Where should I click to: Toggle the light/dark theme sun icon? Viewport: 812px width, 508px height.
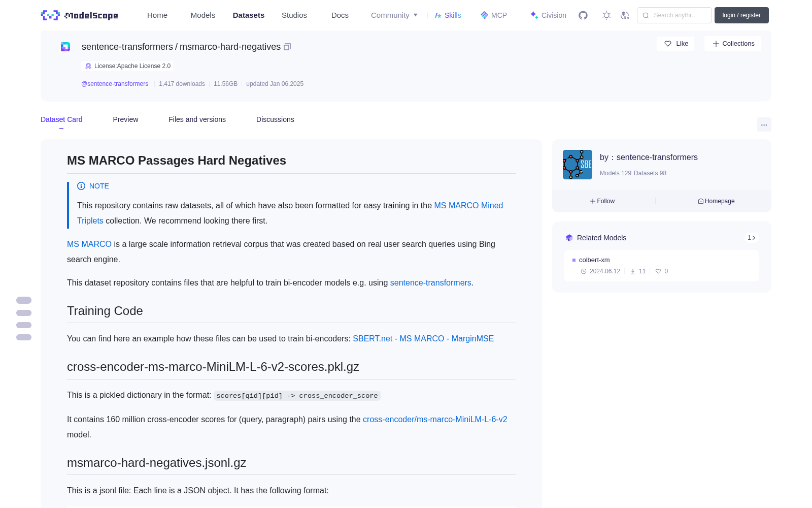tap(606, 15)
